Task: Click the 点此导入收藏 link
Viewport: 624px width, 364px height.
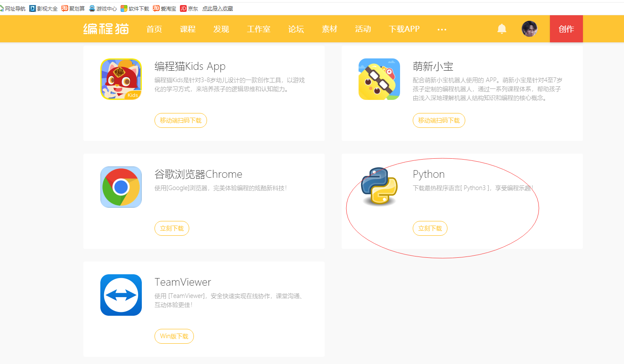Action: click(x=218, y=8)
